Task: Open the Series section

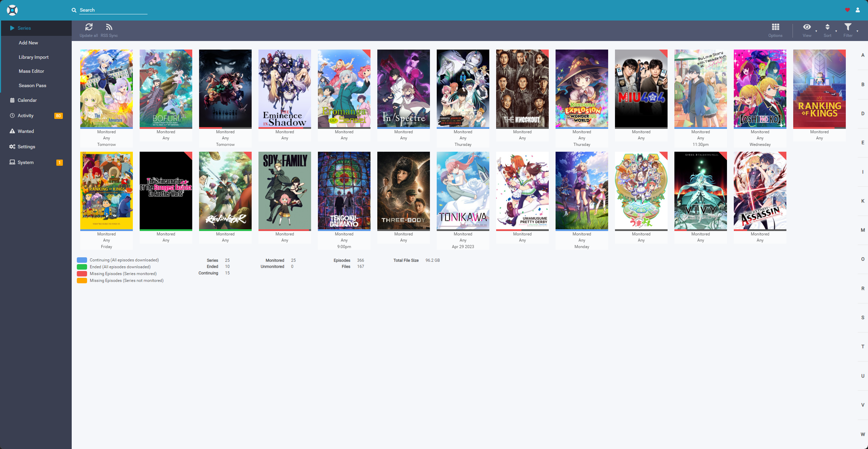Action: click(36, 28)
